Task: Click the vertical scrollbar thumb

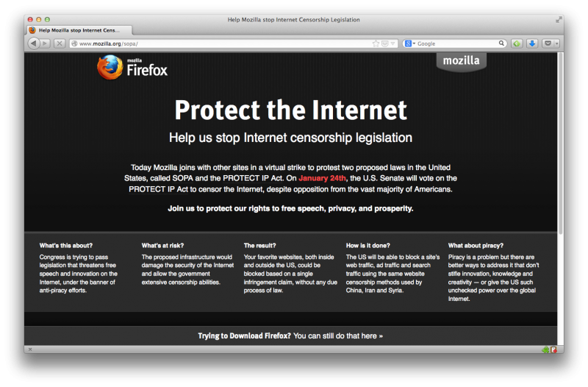Action: click(x=561, y=143)
